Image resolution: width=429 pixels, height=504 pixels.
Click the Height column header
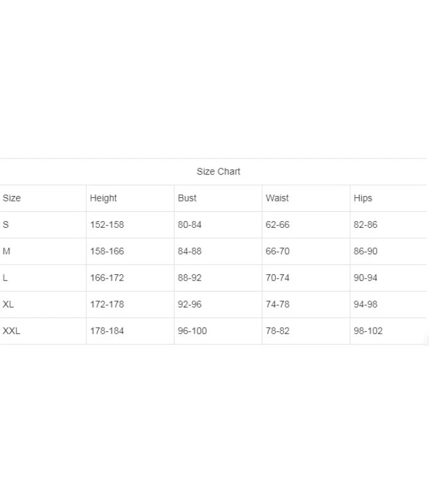click(103, 198)
